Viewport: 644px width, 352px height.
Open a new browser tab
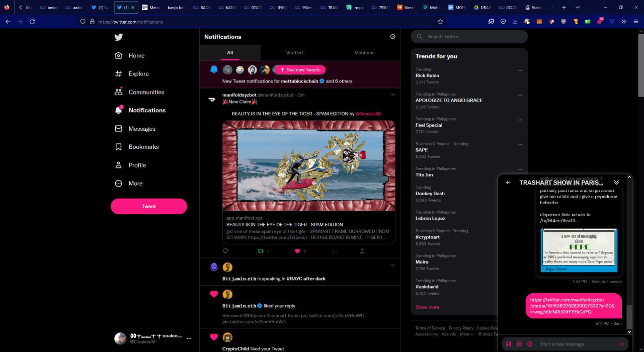[x=564, y=8]
